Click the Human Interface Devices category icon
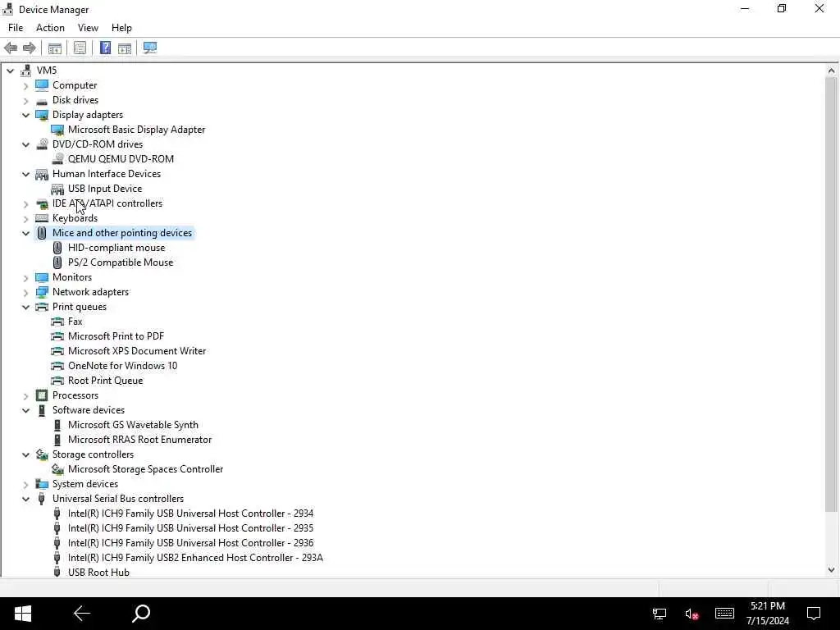 click(42, 174)
